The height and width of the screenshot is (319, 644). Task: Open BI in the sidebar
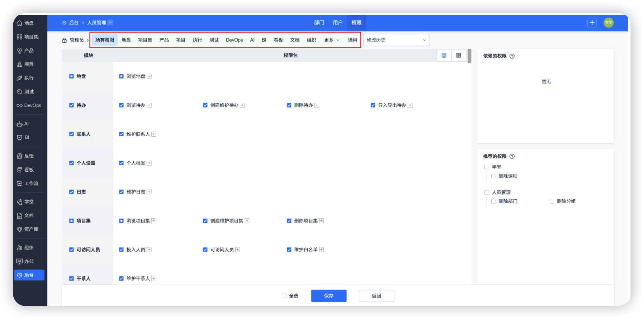23,138
